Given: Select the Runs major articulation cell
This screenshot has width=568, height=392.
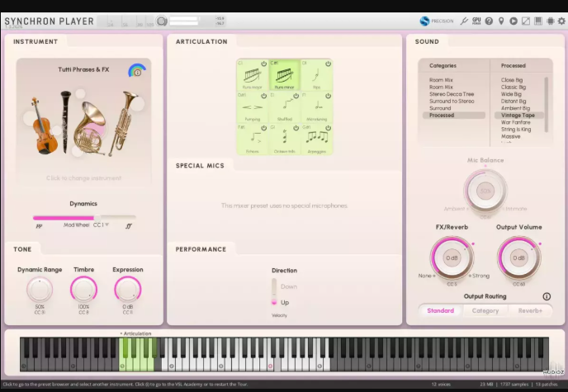Looking at the screenshot, I should (x=253, y=75).
